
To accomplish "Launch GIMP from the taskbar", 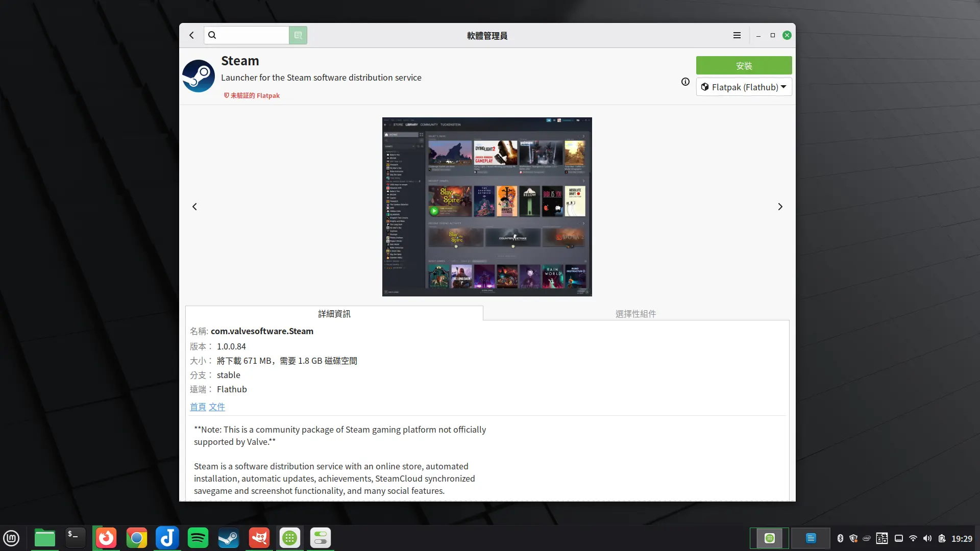I will 259,538.
